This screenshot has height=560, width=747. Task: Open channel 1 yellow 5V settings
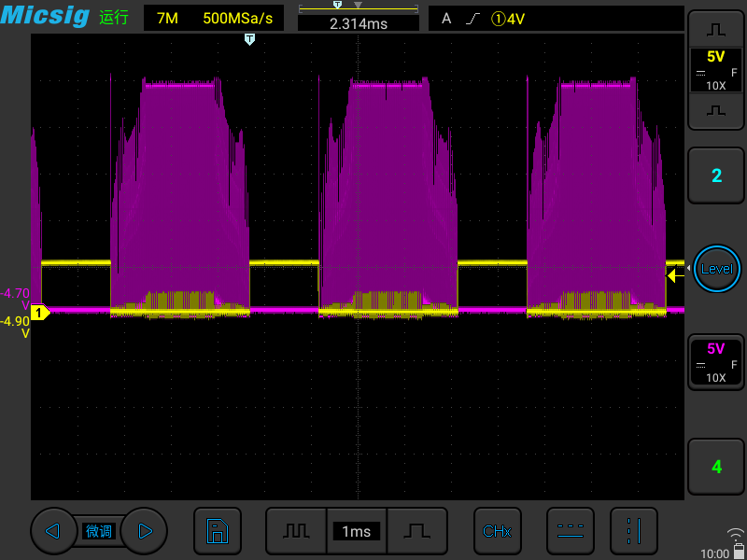click(x=715, y=71)
